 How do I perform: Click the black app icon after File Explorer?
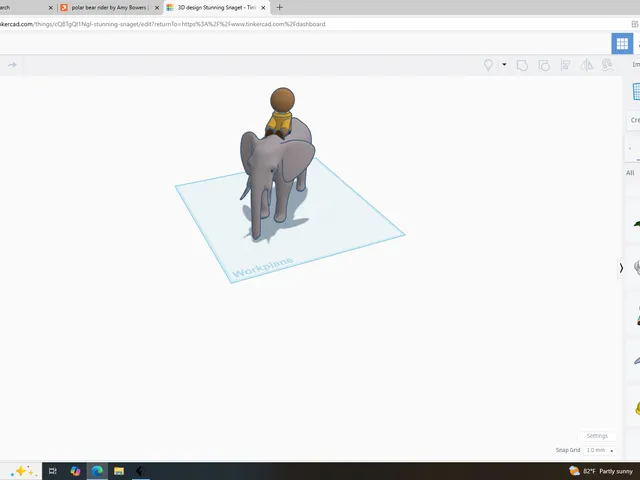[140, 471]
